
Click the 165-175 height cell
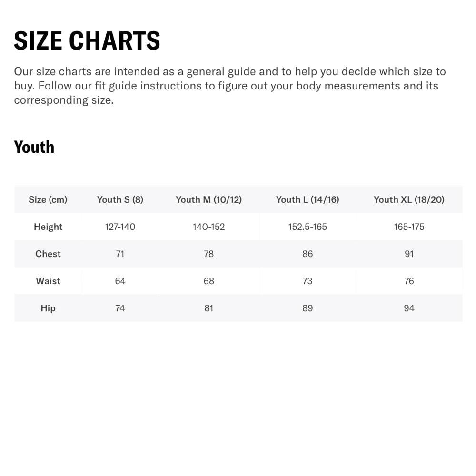pyautogui.click(x=409, y=227)
